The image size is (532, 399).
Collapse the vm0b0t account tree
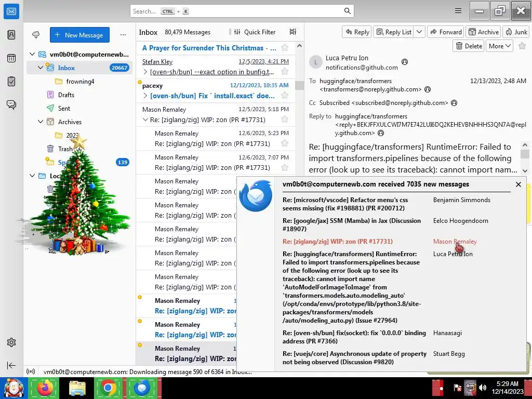click(x=32, y=54)
